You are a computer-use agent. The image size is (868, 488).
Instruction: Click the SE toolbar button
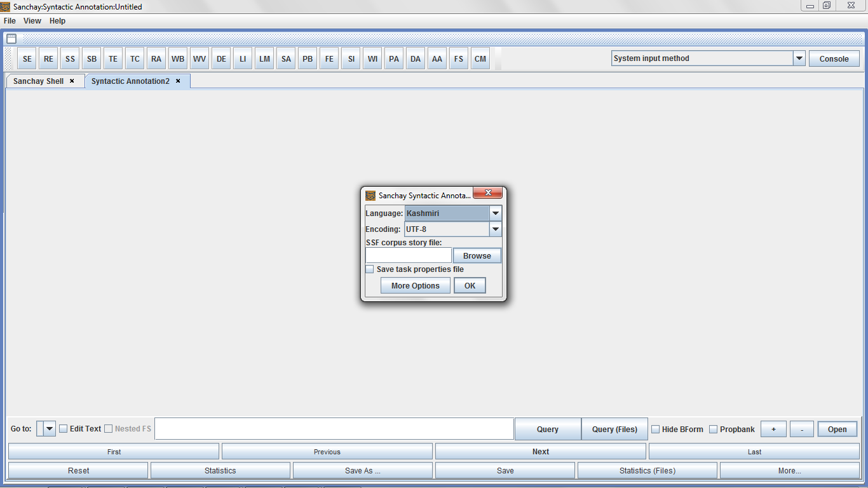point(27,58)
